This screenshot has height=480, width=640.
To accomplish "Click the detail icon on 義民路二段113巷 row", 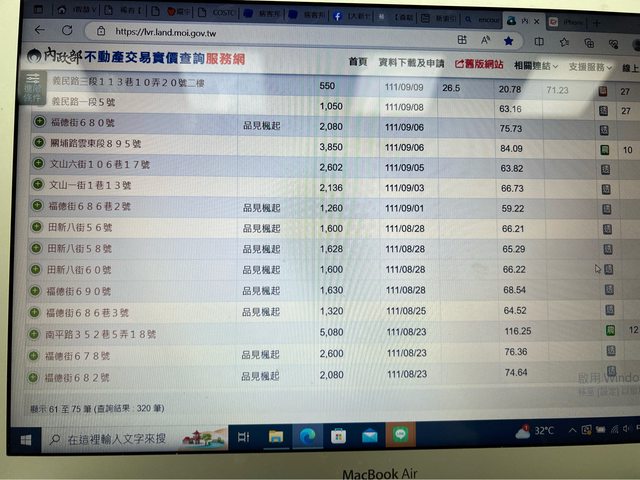I will tap(603, 91).
